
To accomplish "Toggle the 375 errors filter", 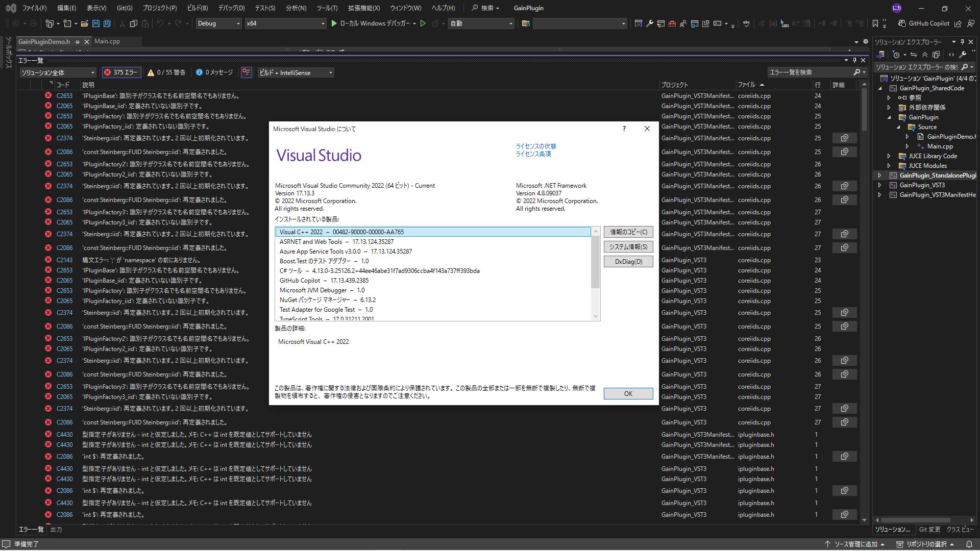I will [x=121, y=72].
